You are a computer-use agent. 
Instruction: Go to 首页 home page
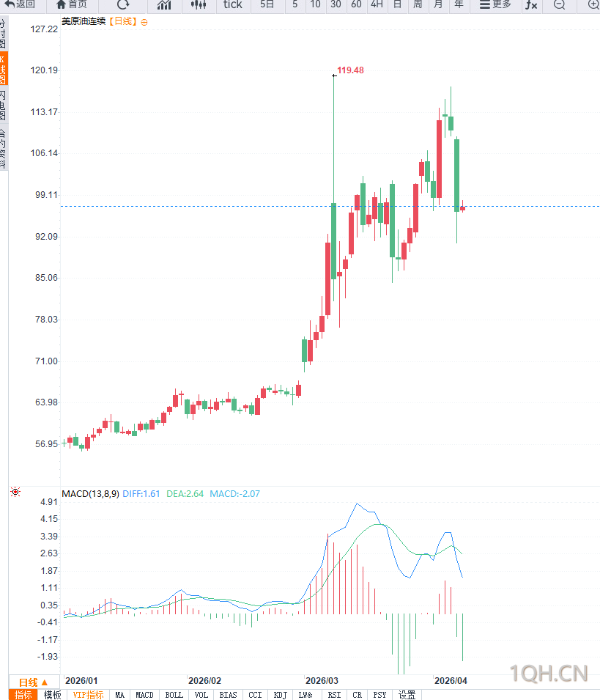click(71, 4)
